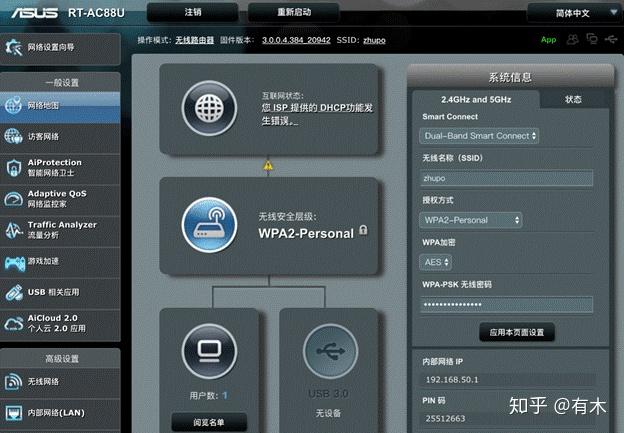Open Guest Network icon in sidebar
The height and width of the screenshot is (433, 624).
(13, 136)
